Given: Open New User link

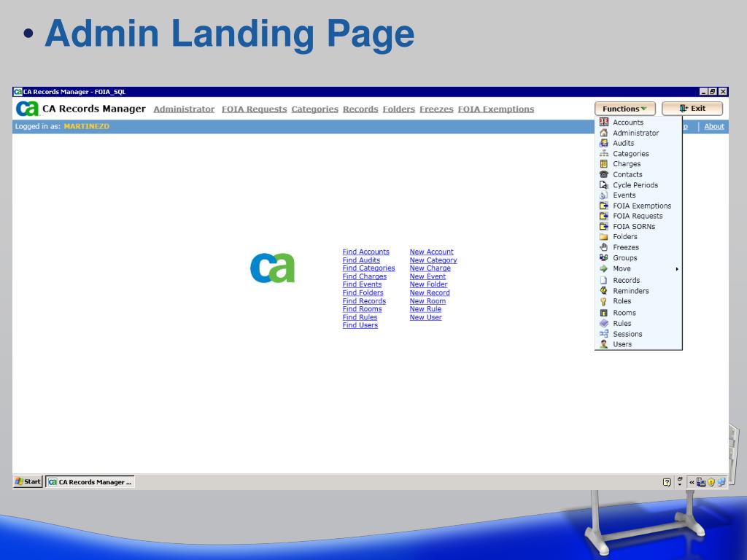Looking at the screenshot, I should coord(426,317).
